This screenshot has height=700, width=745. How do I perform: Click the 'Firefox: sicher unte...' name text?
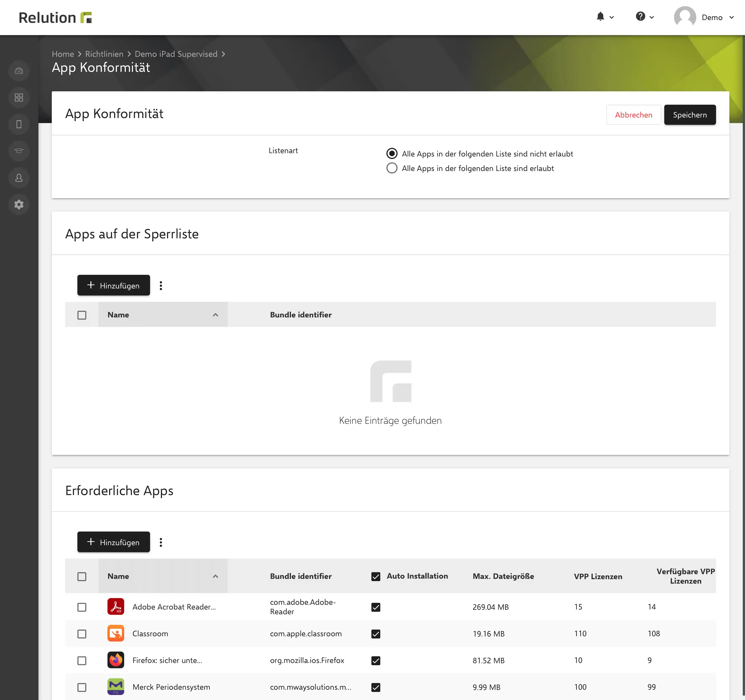tap(167, 660)
